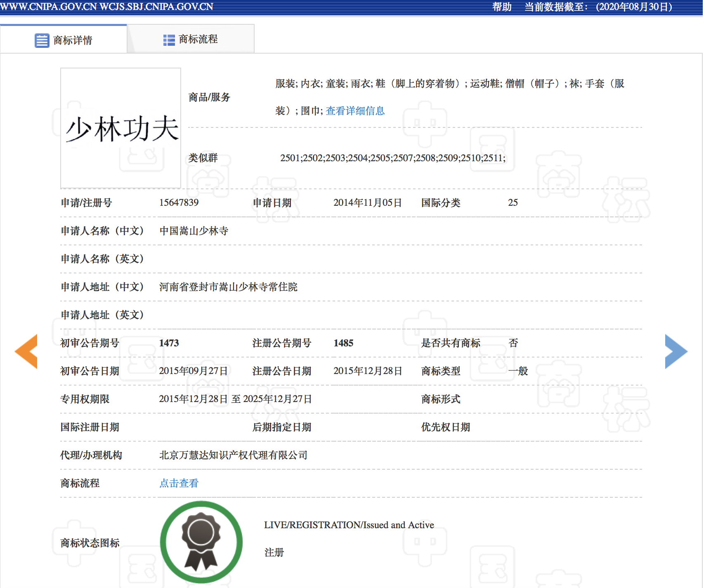Click the green registration status badge icon

click(x=201, y=542)
